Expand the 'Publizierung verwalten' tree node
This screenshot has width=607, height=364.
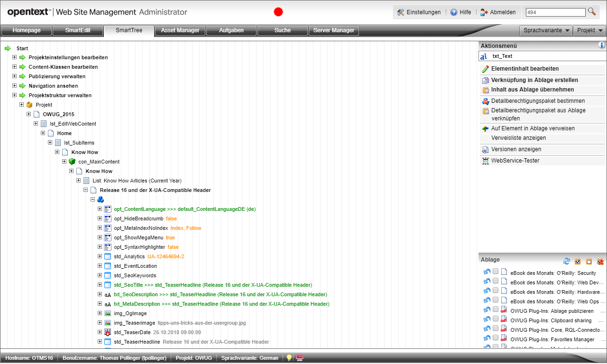tap(15, 76)
